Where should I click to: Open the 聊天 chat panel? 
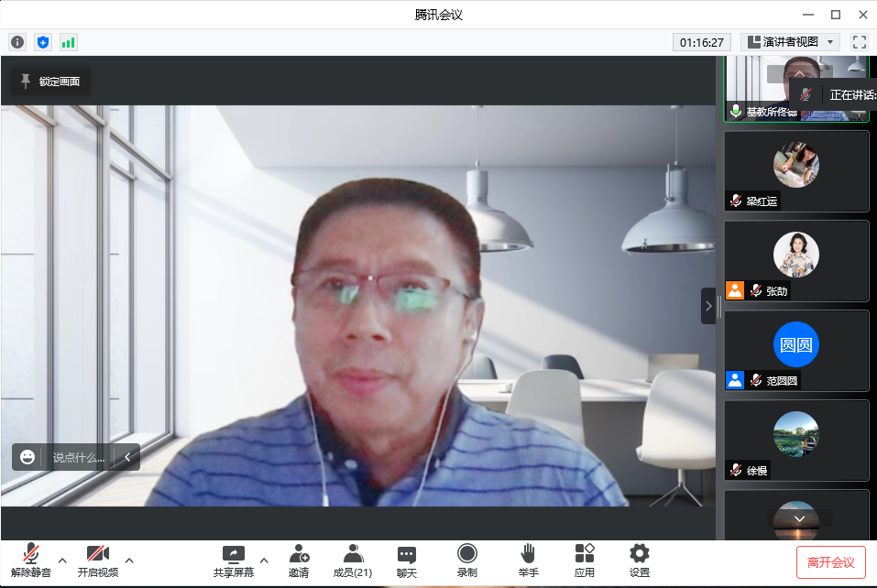[x=407, y=560]
